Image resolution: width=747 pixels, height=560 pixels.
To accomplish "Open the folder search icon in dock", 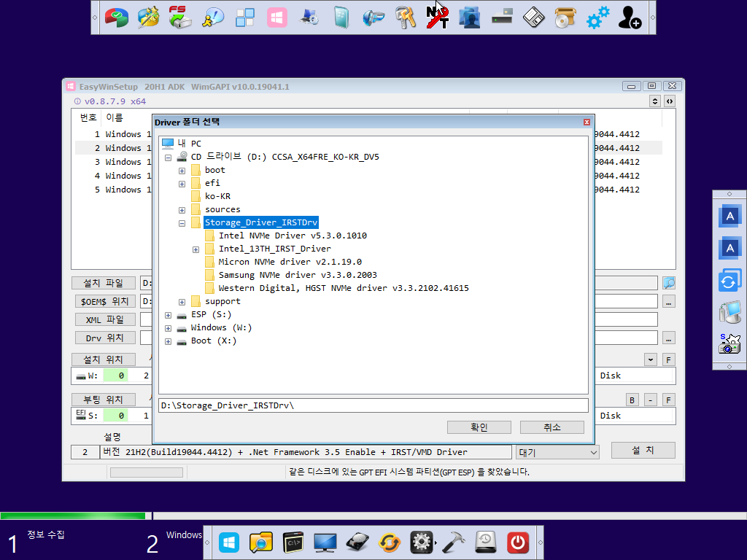I will pos(261,542).
